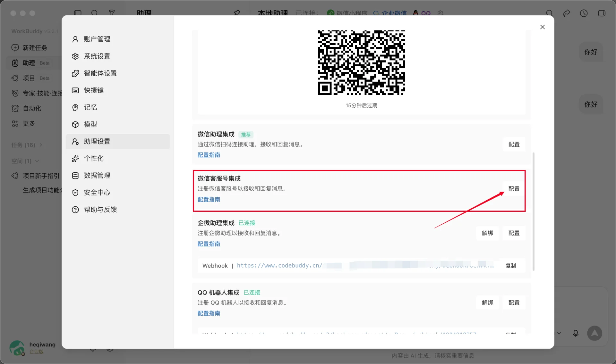Click the history clock icon
This screenshot has width=616, height=364.
pyautogui.click(x=584, y=13)
